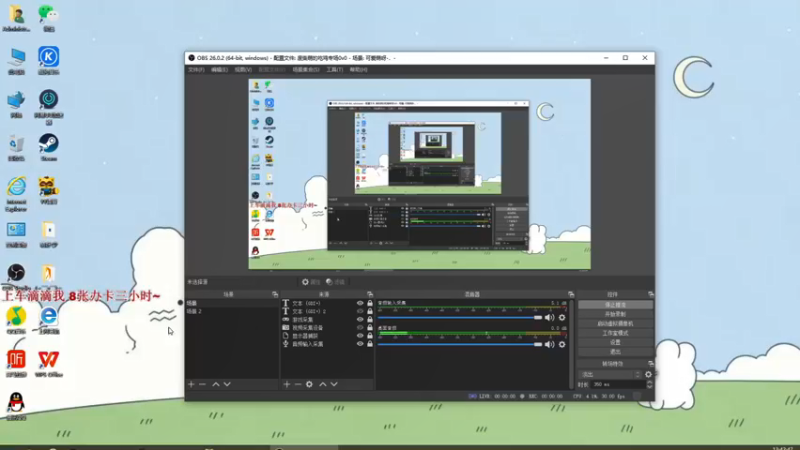This screenshot has width=800, height=450.
Task: Open the Scene Collection menu
Action: (306, 69)
